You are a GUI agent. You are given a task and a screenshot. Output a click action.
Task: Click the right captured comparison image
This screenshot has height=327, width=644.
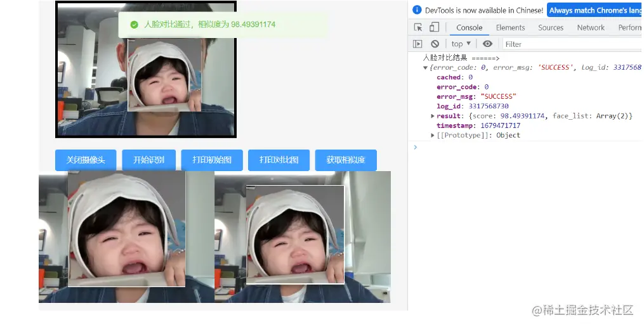(303, 237)
